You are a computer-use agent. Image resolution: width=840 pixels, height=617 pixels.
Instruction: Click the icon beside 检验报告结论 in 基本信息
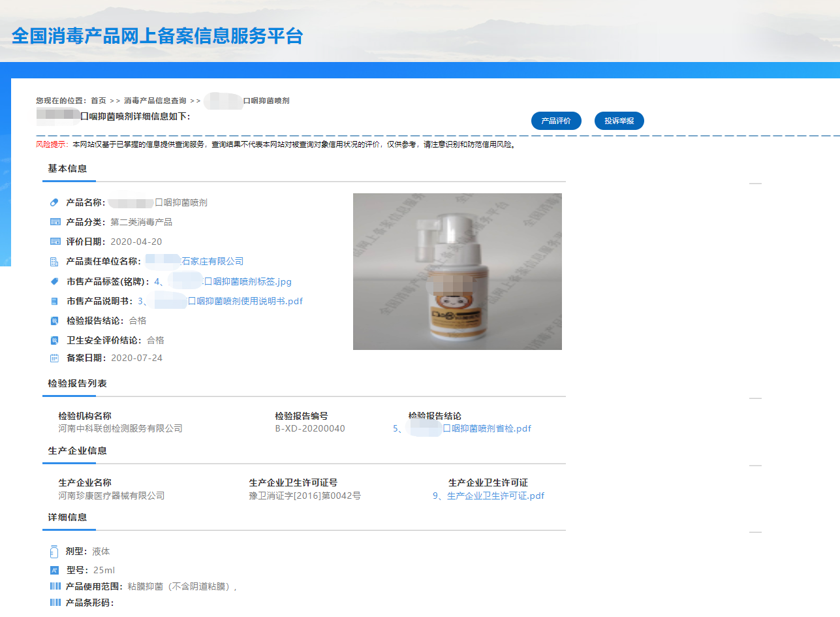tap(55, 321)
